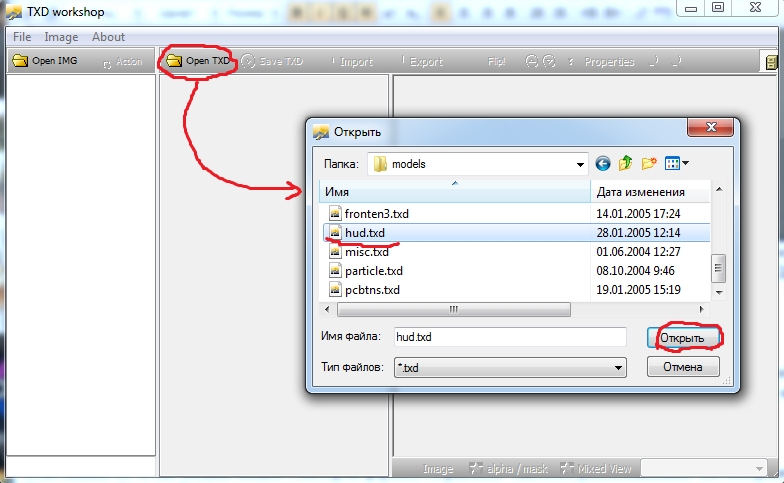Toggle the Mixed View option

tap(598, 468)
